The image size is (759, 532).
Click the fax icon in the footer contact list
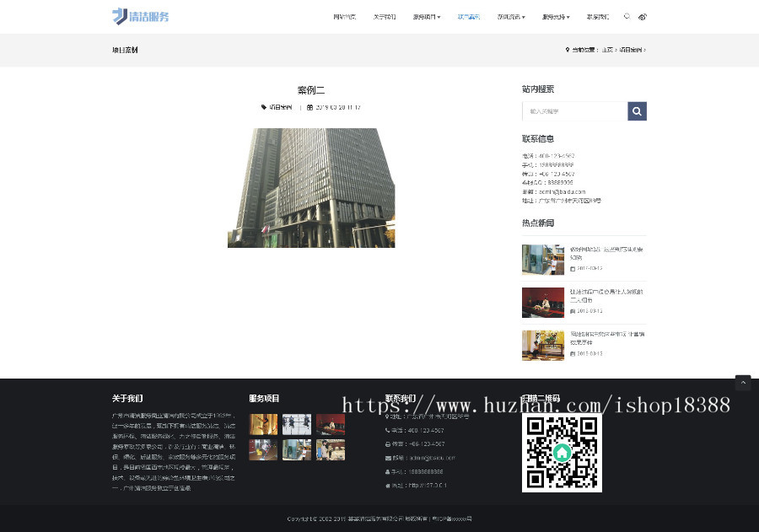tap(388, 443)
